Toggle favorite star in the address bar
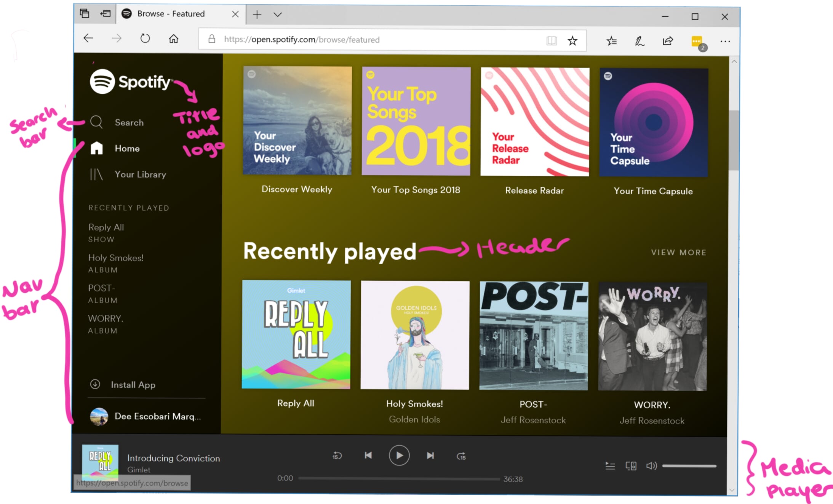 (572, 40)
